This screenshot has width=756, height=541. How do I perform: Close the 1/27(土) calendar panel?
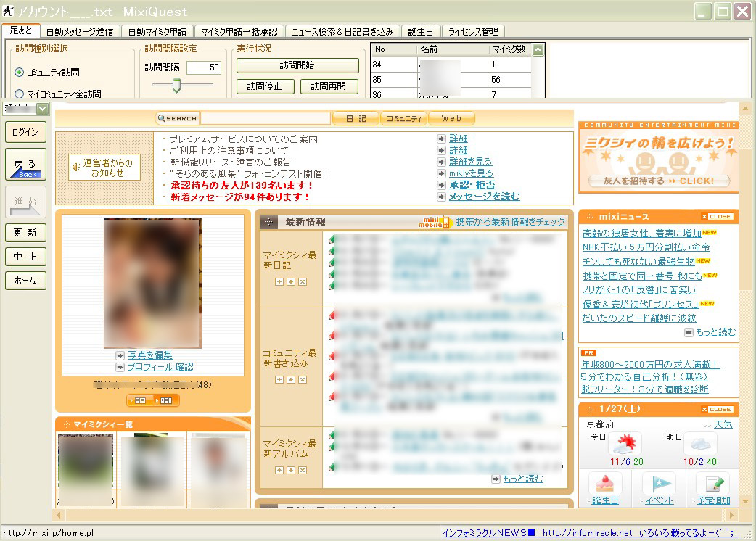(717, 410)
